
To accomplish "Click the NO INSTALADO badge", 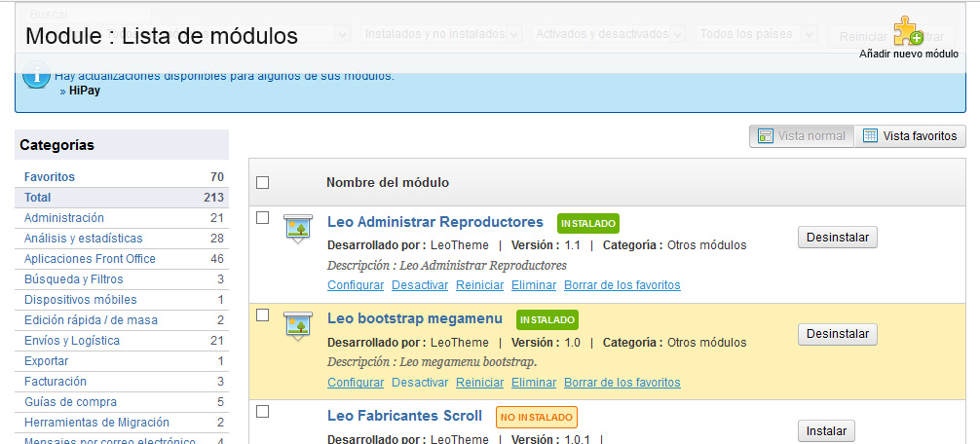I will pos(537,417).
